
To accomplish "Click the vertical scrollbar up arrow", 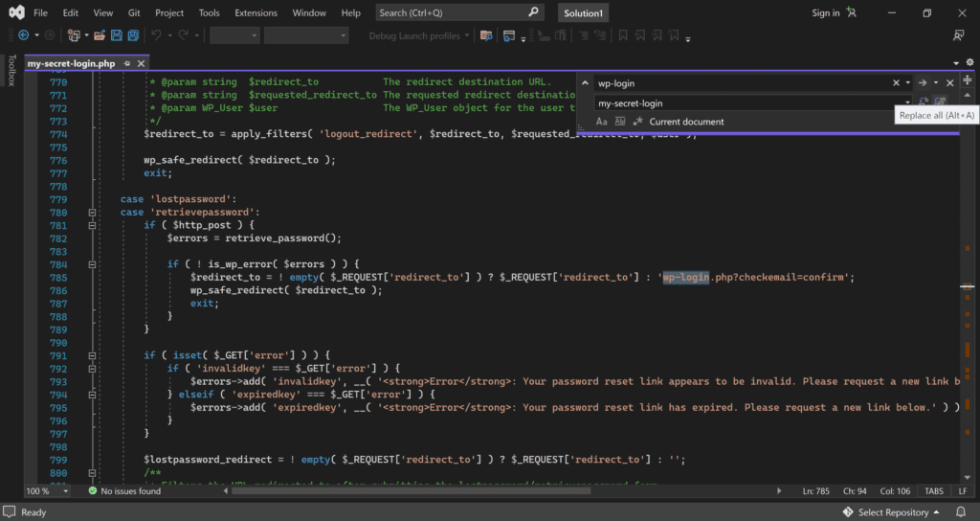I will click(x=968, y=95).
